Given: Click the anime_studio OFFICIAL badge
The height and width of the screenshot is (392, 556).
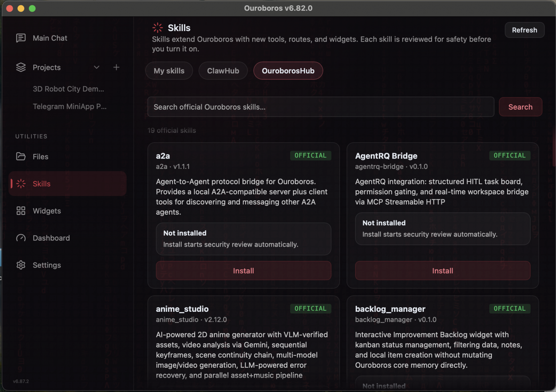Looking at the screenshot, I should tap(310, 309).
